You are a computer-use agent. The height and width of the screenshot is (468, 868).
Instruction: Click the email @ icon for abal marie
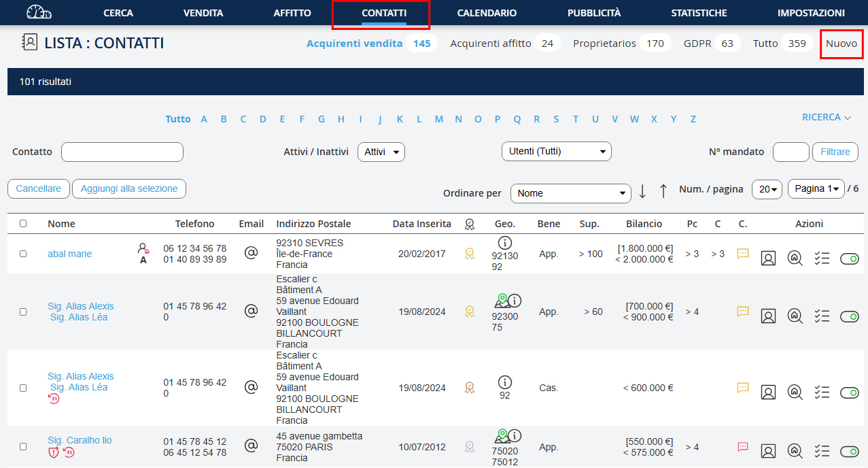[x=251, y=253]
